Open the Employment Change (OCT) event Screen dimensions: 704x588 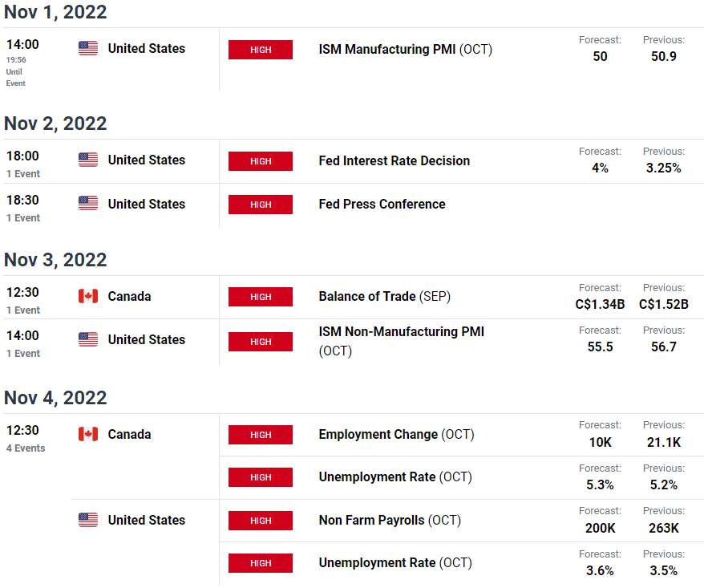pos(396,434)
